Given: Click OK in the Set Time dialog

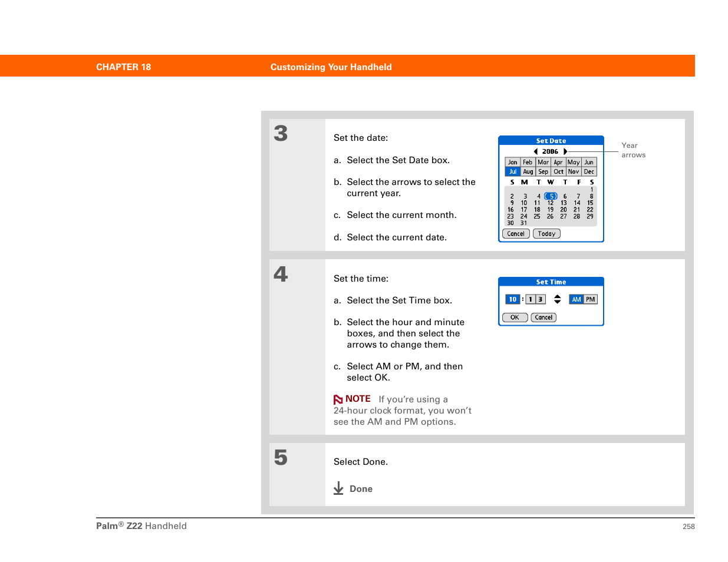Looking at the screenshot, I should coord(515,318).
